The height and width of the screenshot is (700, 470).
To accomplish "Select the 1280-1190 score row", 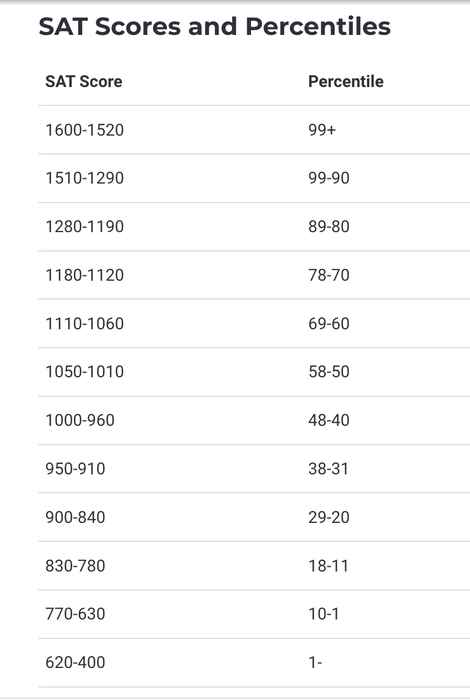I will click(254, 227).
